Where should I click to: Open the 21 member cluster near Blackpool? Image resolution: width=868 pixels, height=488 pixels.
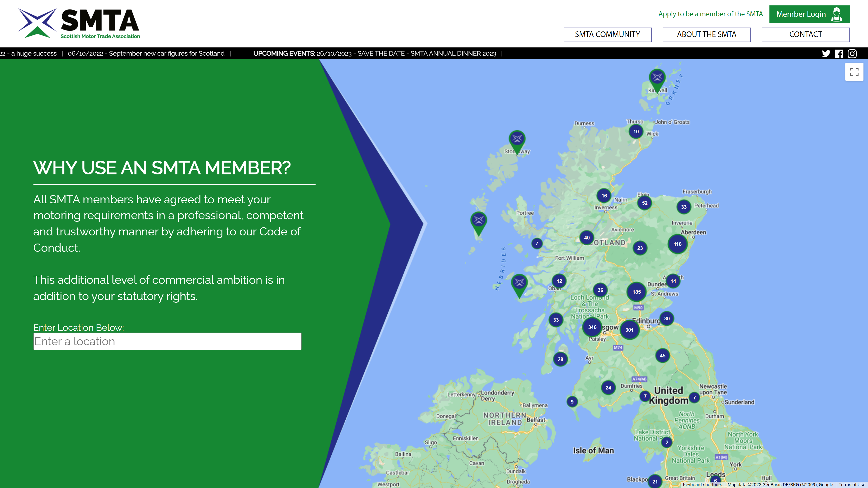(x=655, y=482)
